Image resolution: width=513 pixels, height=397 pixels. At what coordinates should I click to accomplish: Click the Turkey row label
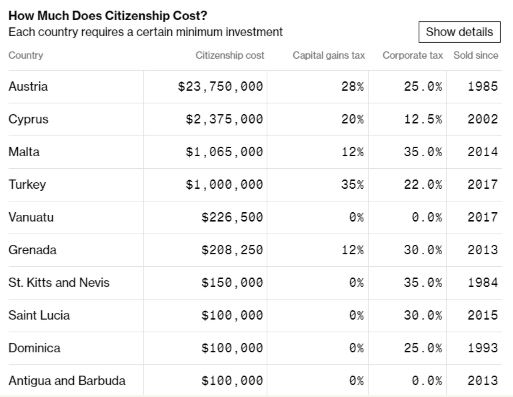click(x=27, y=184)
